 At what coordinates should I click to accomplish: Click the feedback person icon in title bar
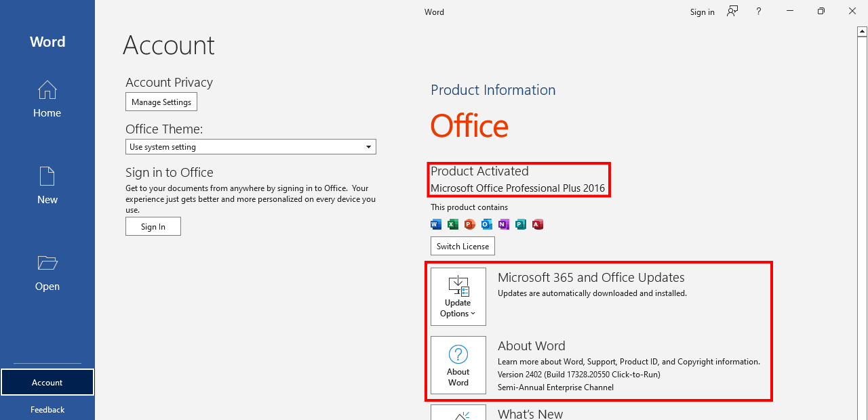pos(732,12)
